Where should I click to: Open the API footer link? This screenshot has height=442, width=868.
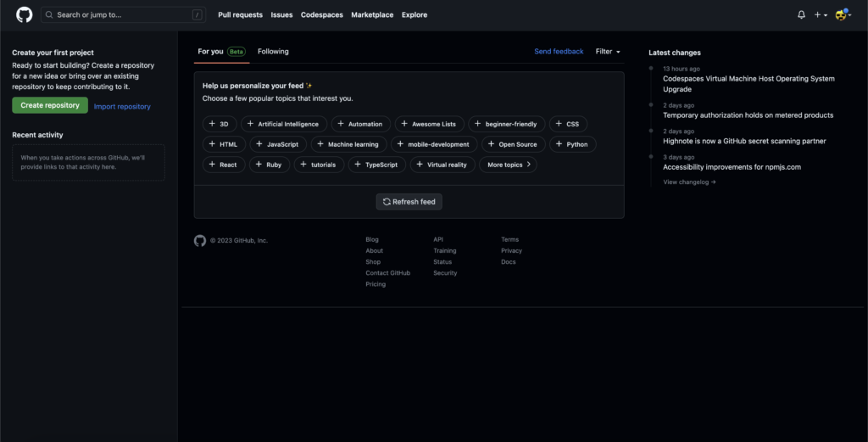pyautogui.click(x=438, y=239)
